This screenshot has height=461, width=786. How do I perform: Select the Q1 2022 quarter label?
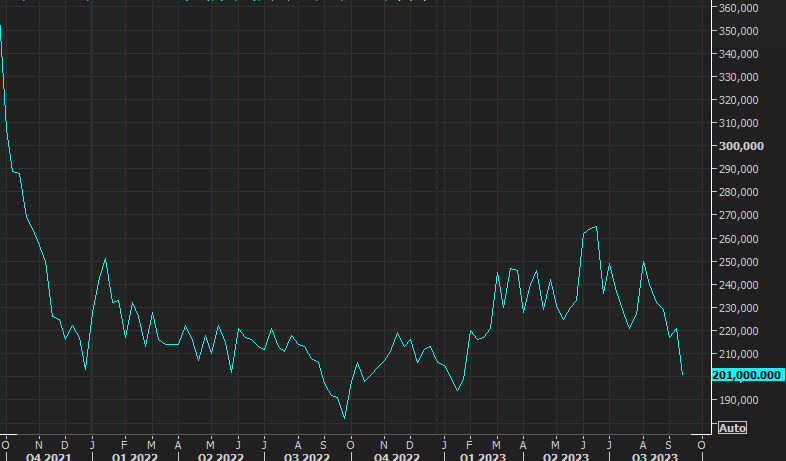pos(133,456)
